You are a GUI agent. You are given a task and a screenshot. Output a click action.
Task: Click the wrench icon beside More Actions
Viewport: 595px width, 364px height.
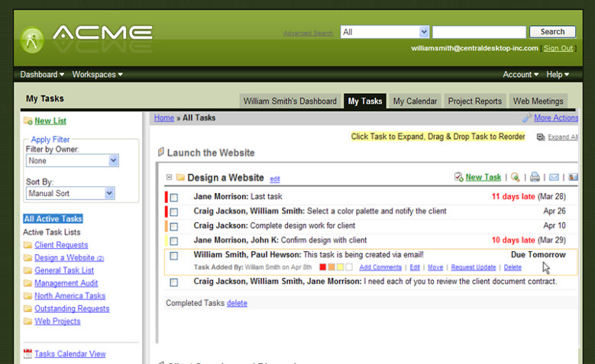tap(527, 118)
